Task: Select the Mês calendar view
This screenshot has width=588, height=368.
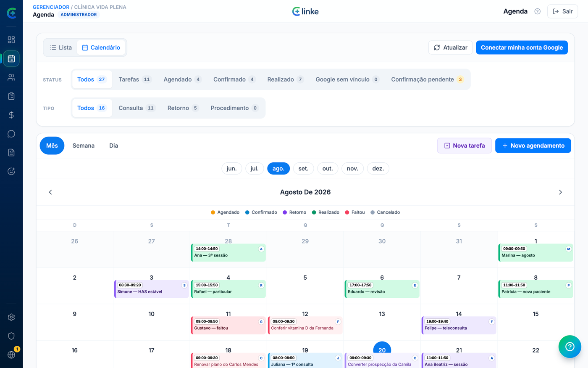Action: [52, 146]
